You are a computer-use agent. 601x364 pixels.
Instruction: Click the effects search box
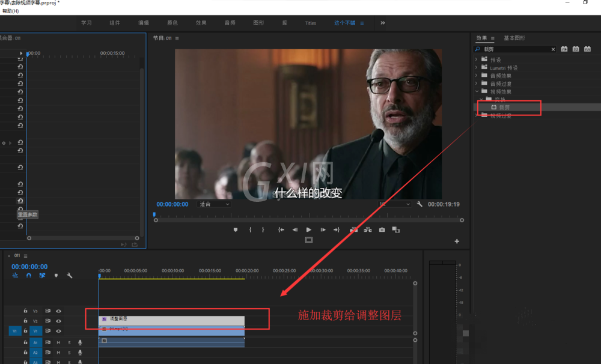point(515,49)
